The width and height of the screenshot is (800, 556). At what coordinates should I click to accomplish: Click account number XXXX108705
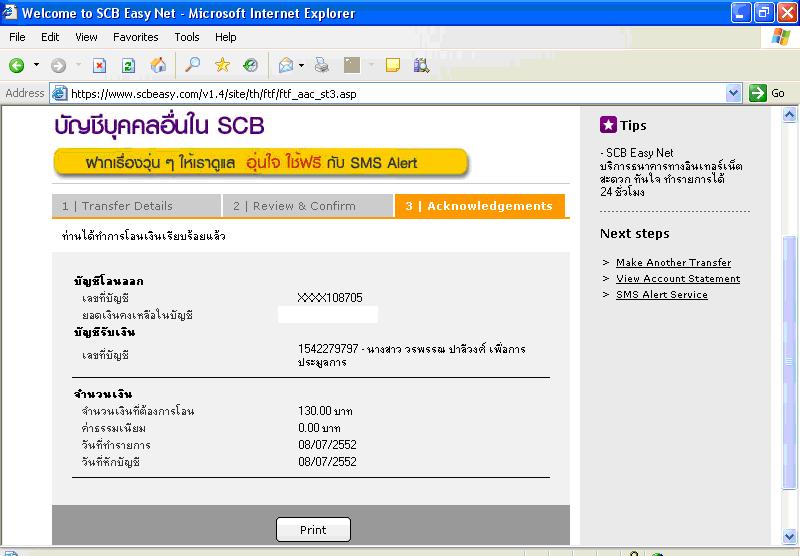[330, 297]
